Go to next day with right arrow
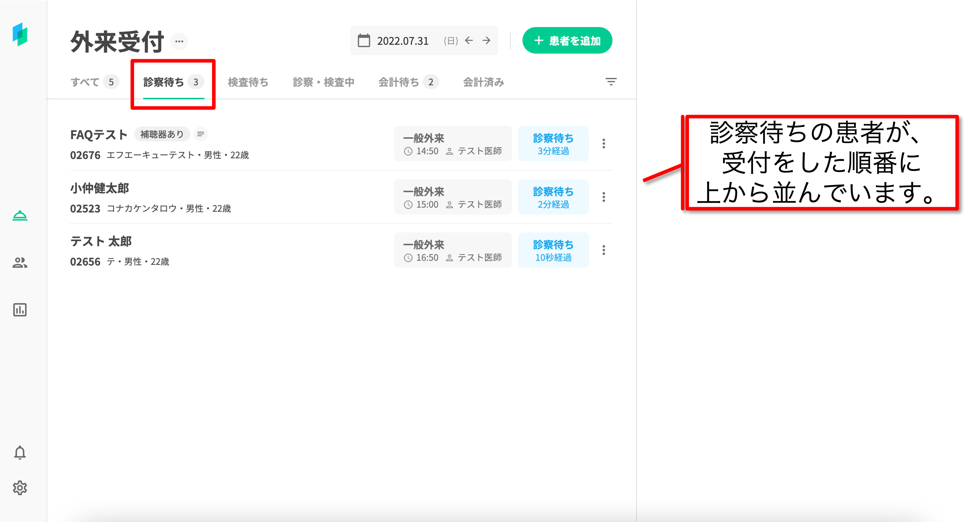This screenshot has width=980, height=522. tap(486, 40)
